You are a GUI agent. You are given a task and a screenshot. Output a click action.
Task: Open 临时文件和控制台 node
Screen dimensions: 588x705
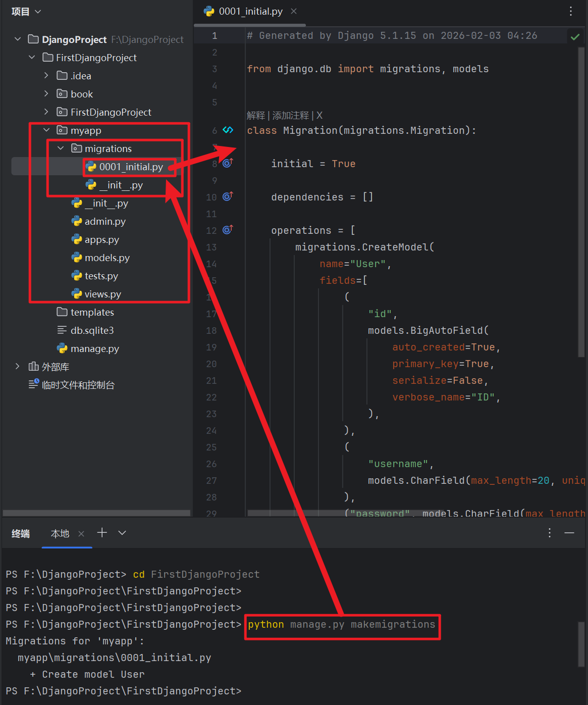[x=78, y=385]
